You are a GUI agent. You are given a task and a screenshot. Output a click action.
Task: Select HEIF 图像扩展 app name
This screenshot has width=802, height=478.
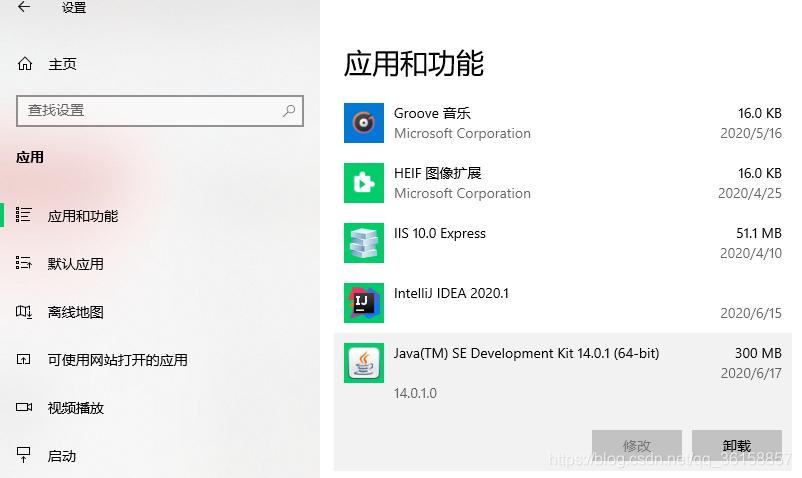pyautogui.click(x=437, y=173)
